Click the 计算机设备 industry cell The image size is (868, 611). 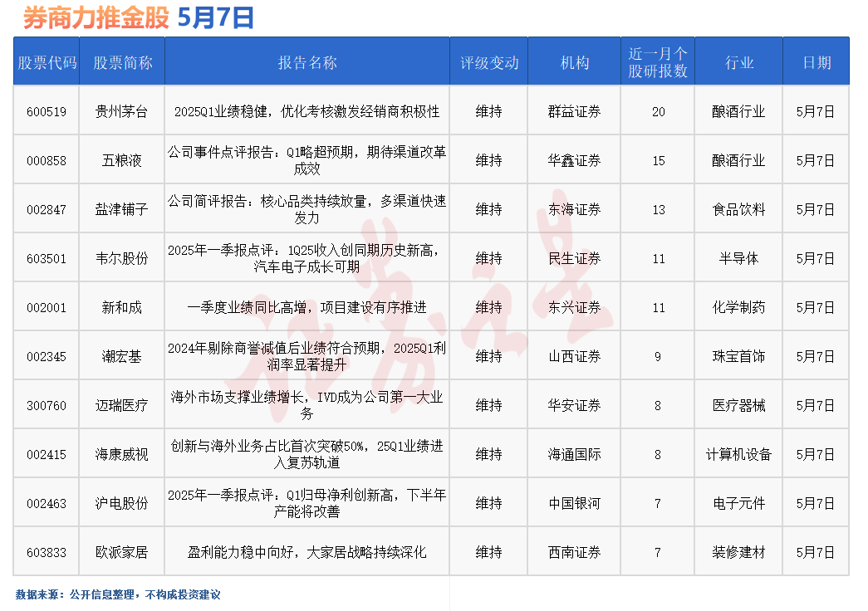click(x=739, y=455)
